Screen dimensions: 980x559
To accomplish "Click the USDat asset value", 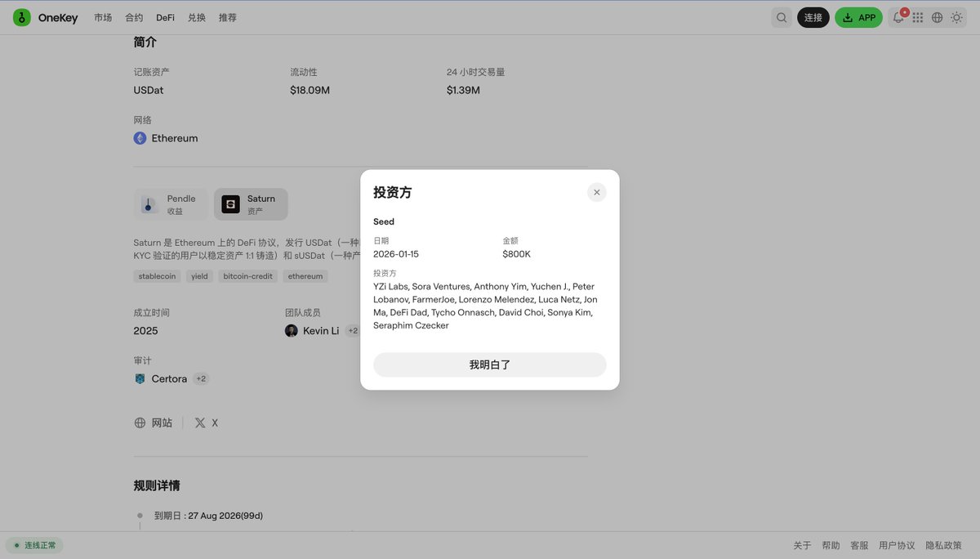I will pyautogui.click(x=149, y=90).
